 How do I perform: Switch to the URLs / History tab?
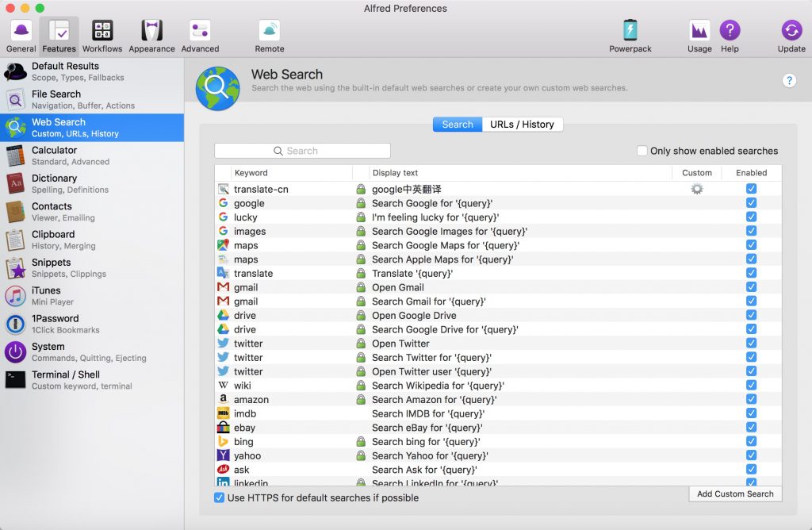(x=522, y=125)
